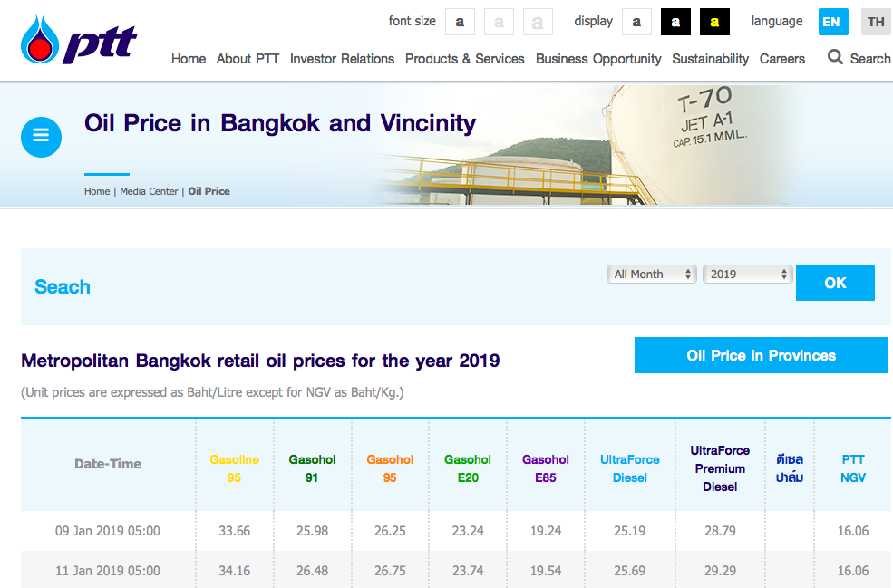Click Oil Price in Provinces button
893x588 pixels.
pyautogui.click(x=761, y=355)
